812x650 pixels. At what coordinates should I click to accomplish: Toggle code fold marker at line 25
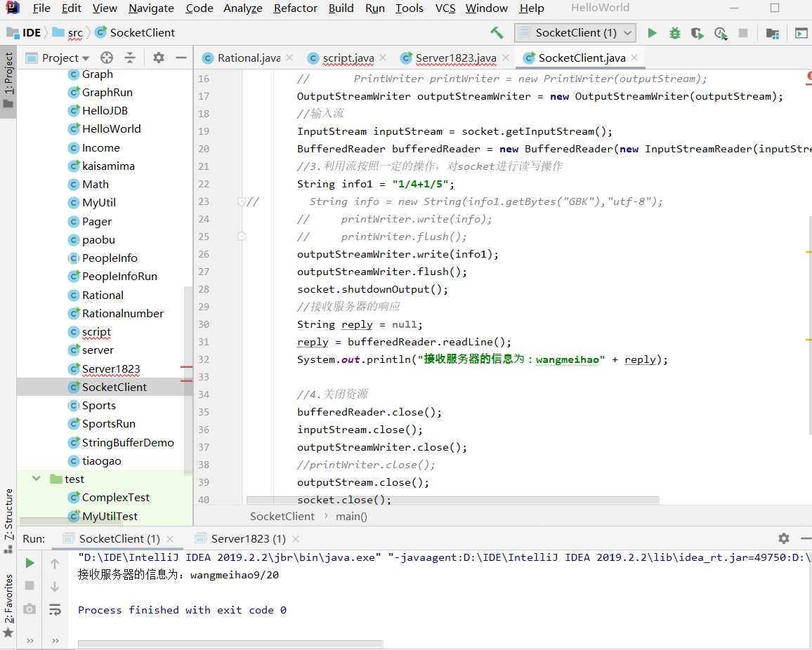[x=242, y=237]
